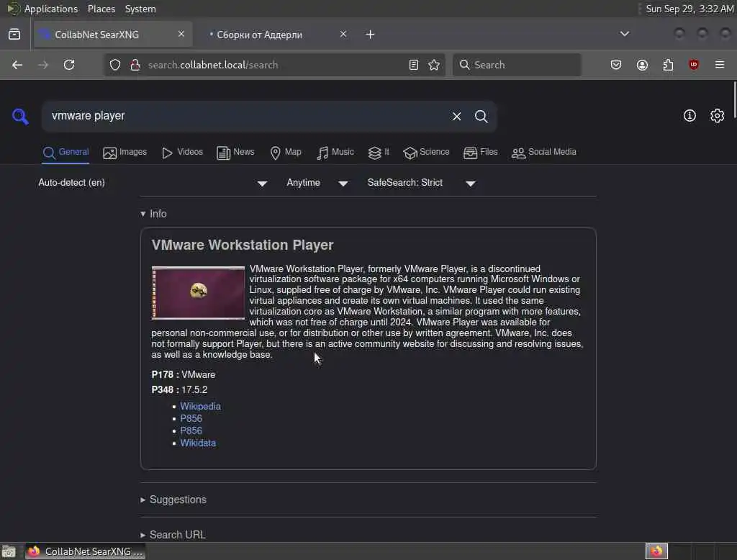Open the uBlock Origin extension icon
The width and height of the screenshot is (737, 560).
[x=693, y=65]
